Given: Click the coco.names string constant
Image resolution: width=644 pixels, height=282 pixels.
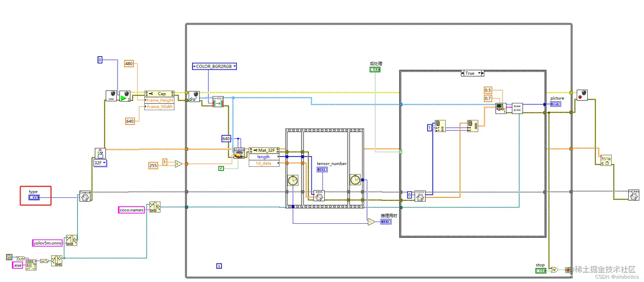Looking at the screenshot, I should pos(132,210).
